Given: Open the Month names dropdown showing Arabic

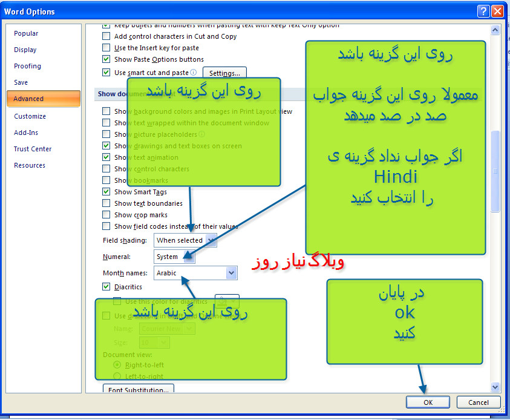Looking at the screenshot, I should click(195, 273).
